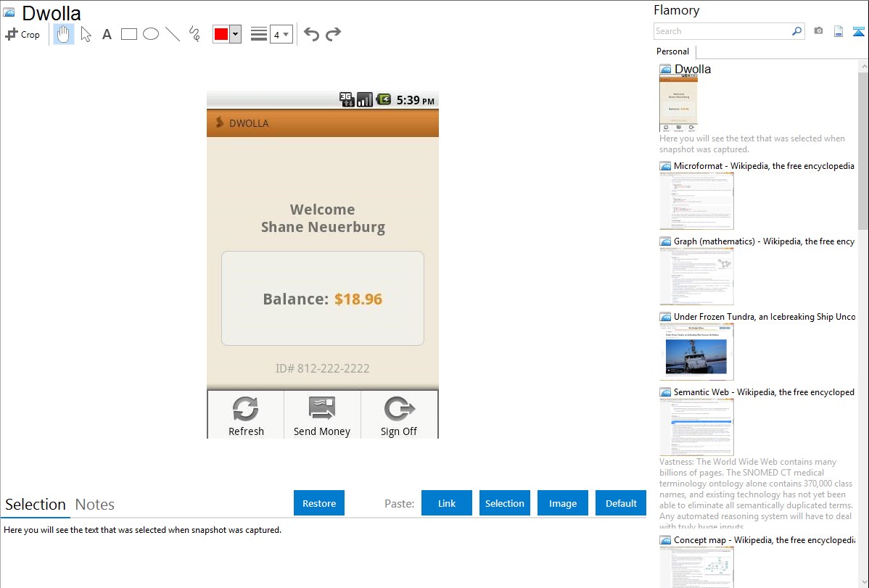Click the Under Frozen Tundra title text

click(x=765, y=317)
